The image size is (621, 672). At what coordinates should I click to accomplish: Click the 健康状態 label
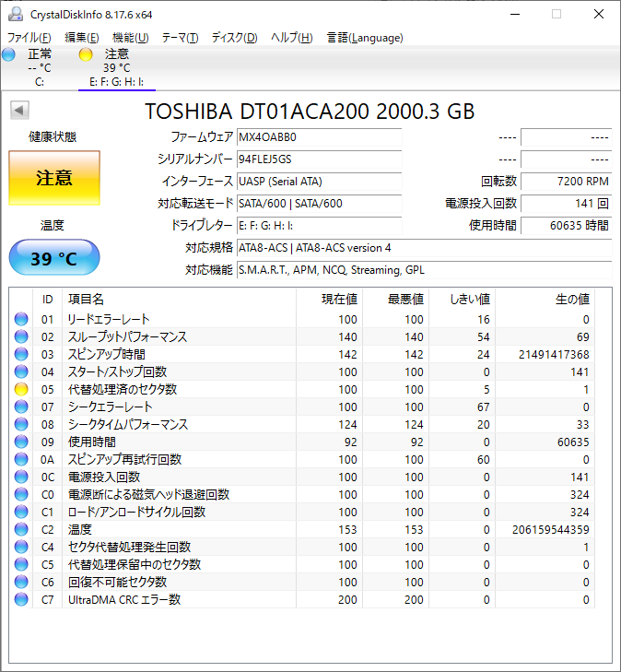(x=53, y=136)
